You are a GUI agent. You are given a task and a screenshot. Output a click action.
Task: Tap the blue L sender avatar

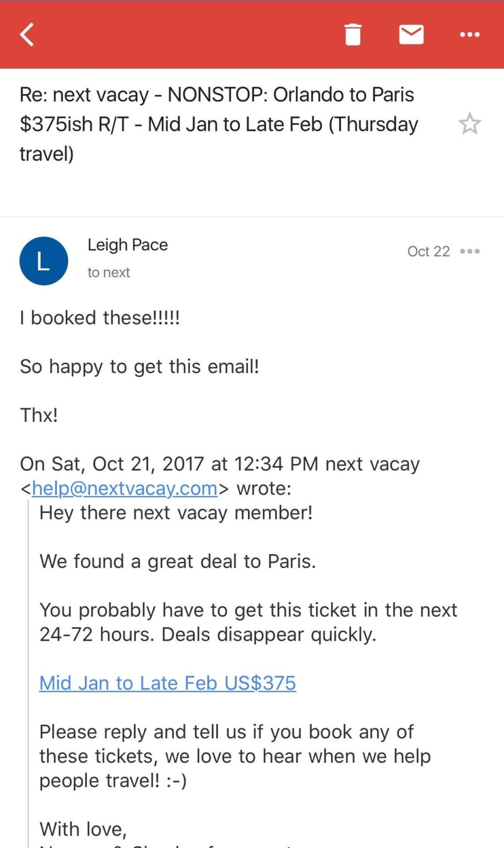click(43, 261)
